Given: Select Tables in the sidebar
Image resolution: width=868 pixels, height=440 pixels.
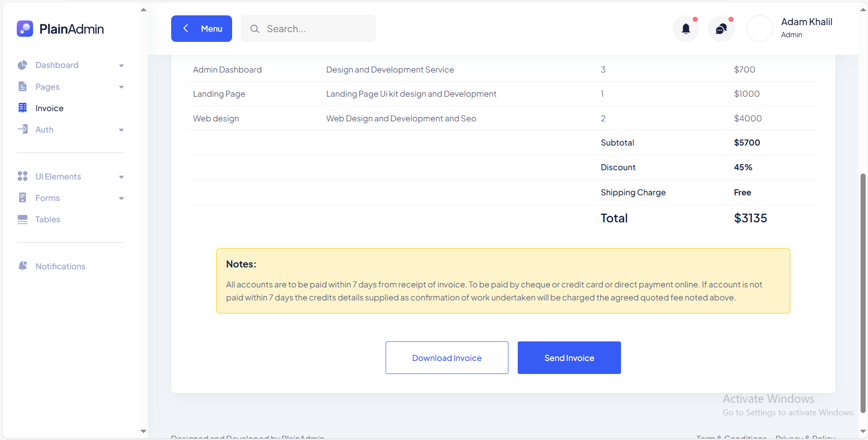Looking at the screenshot, I should [48, 220].
